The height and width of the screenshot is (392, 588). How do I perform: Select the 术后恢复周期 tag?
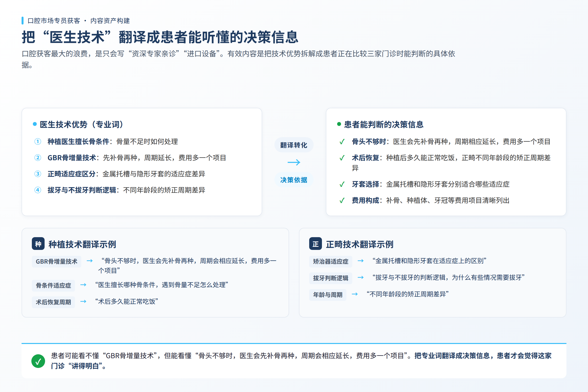(53, 302)
